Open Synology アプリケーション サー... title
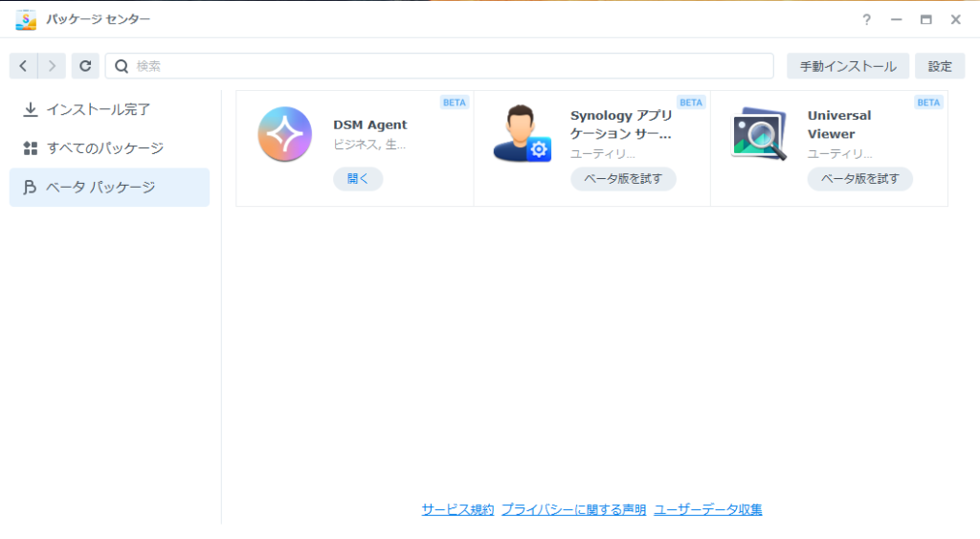 tap(621, 124)
